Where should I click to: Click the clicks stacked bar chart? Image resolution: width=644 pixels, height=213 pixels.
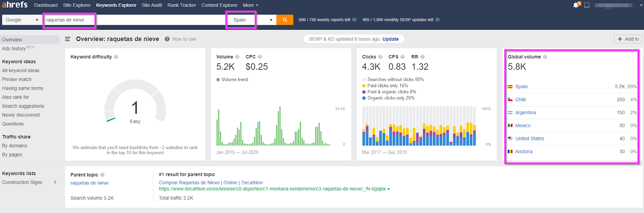pos(419,126)
